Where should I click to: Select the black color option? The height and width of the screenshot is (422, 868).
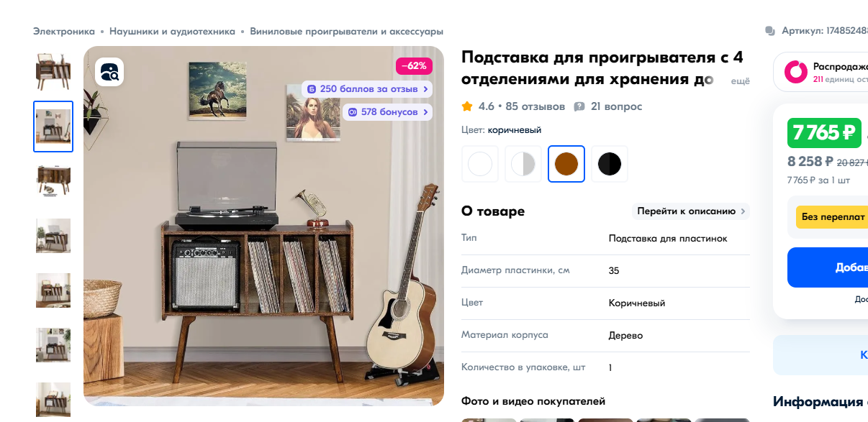[x=610, y=164]
